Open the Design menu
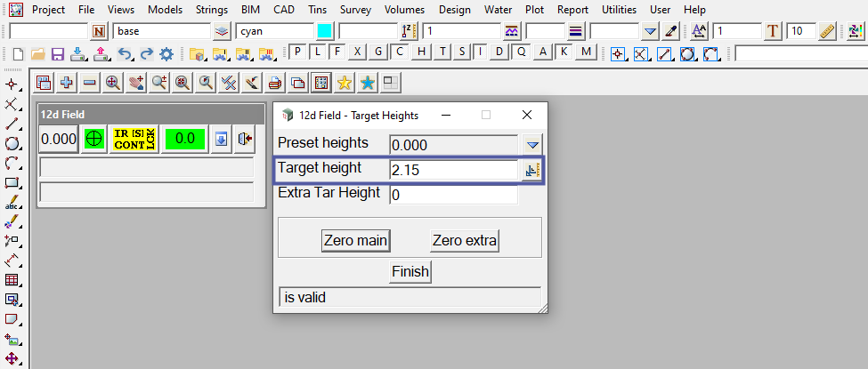The height and width of the screenshot is (369, 868). [x=454, y=10]
